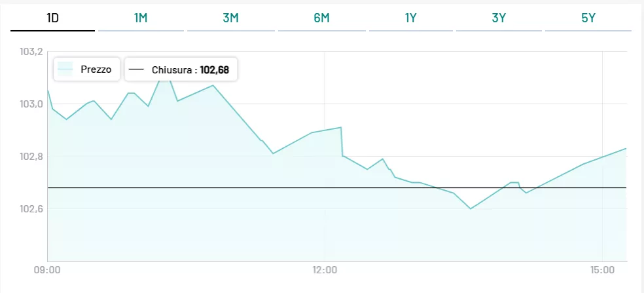This screenshot has width=644, height=293.
Task: Select the 1Y time range tab
Action: pyautogui.click(x=410, y=18)
